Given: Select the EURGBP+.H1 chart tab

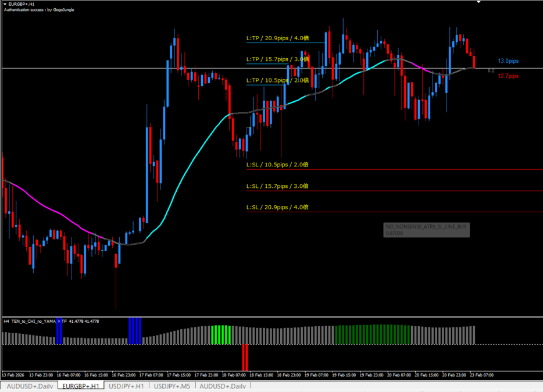Looking at the screenshot, I should (x=81, y=386).
